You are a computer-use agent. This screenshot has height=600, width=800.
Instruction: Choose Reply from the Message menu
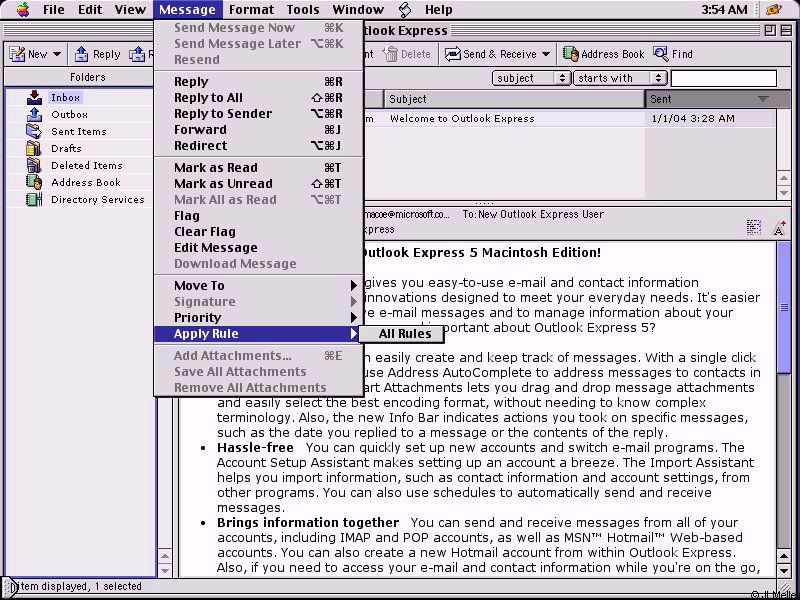[x=259, y=82]
